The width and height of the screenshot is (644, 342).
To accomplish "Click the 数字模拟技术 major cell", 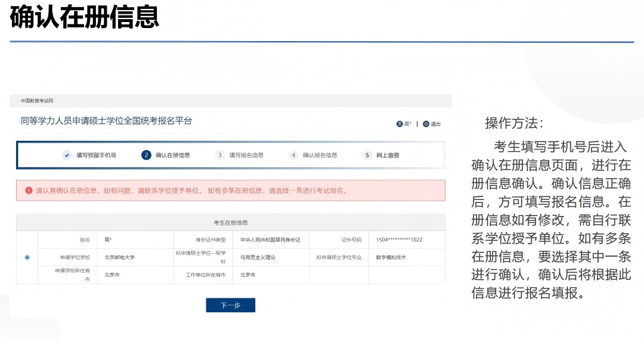I will pos(391,257).
